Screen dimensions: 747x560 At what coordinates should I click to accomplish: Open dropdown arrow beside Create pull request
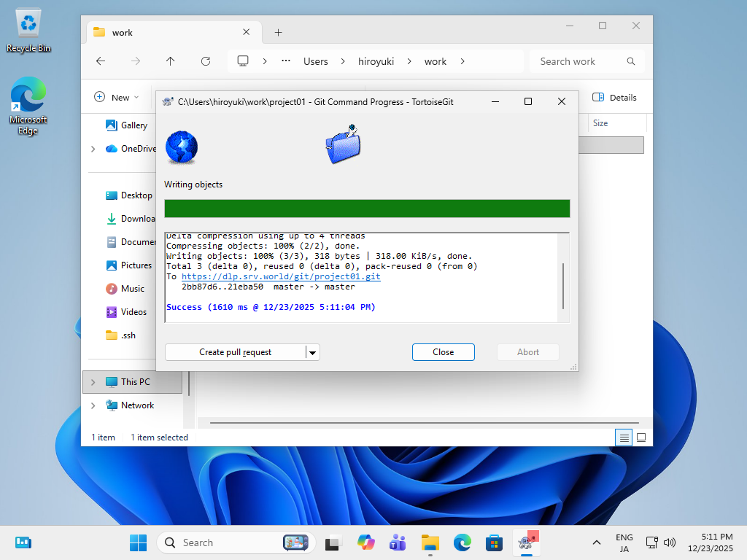point(312,352)
